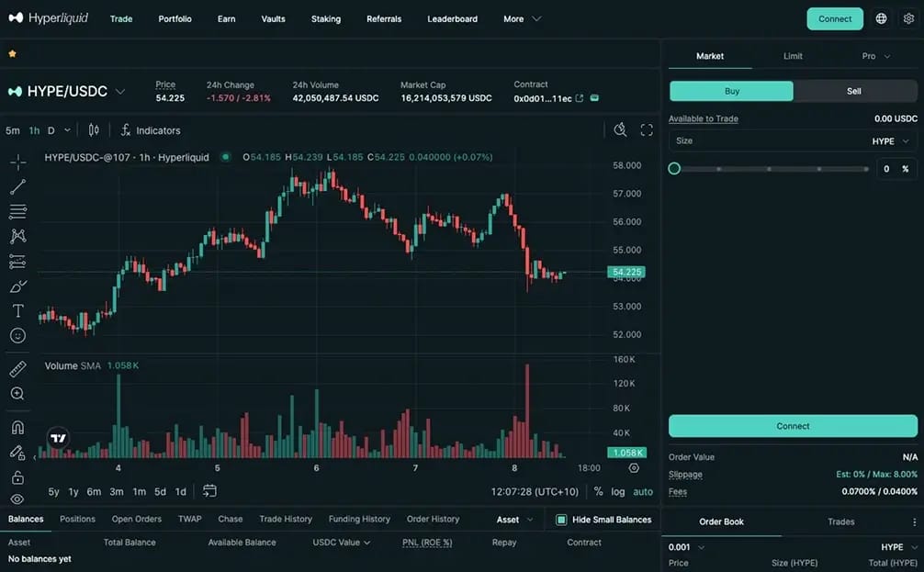Switch to the Positions tab

(77, 519)
